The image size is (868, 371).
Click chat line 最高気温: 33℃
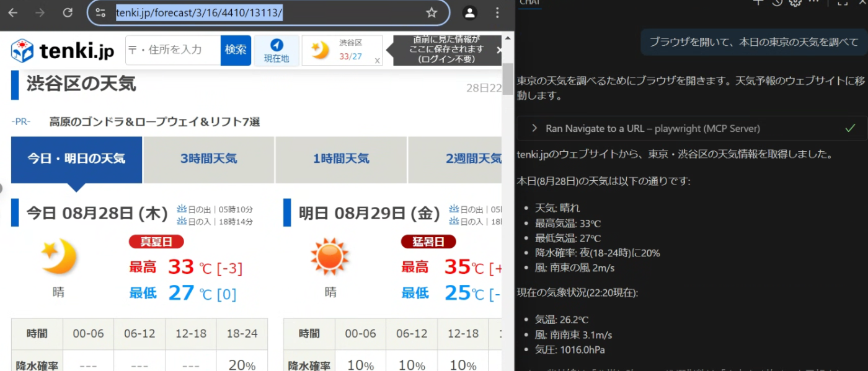pos(568,223)
